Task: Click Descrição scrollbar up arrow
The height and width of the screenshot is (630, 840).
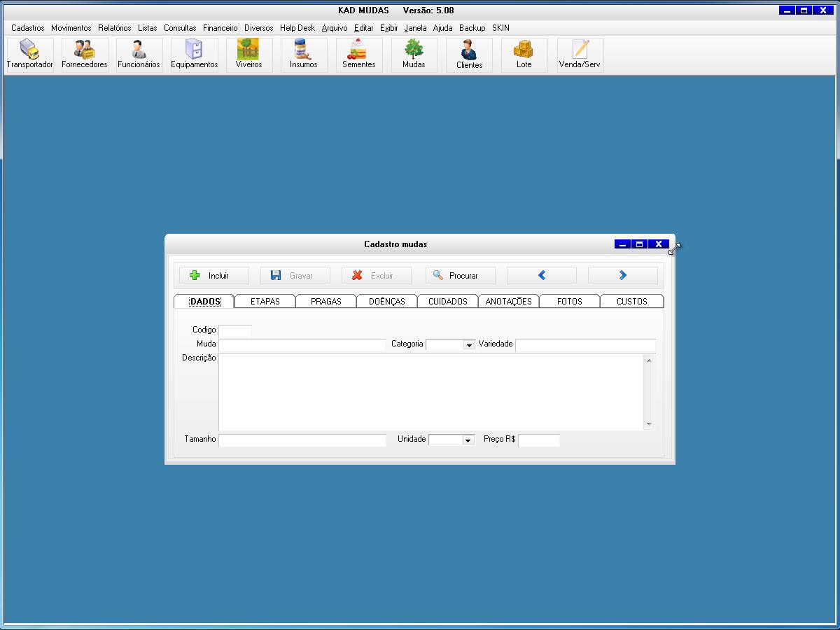Action: pos(649,360)
